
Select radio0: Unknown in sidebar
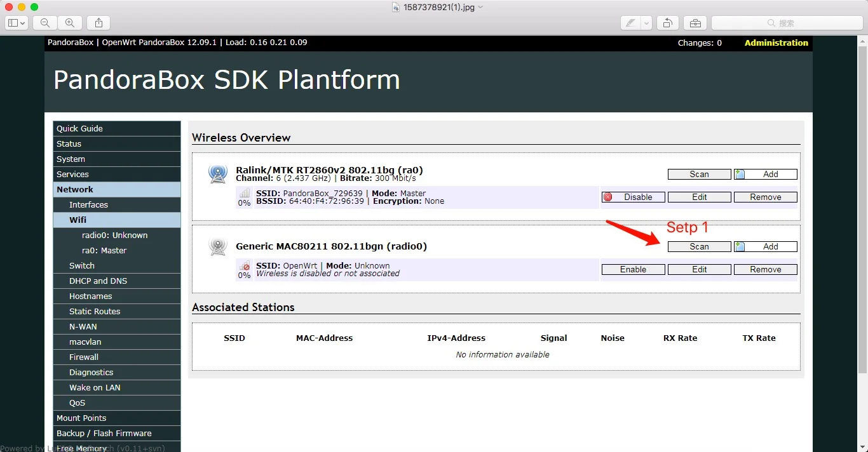coord(117,235)
